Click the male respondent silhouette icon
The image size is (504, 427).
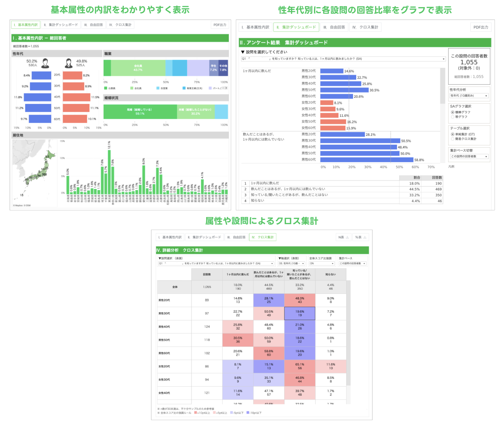(x=45, y=63)
